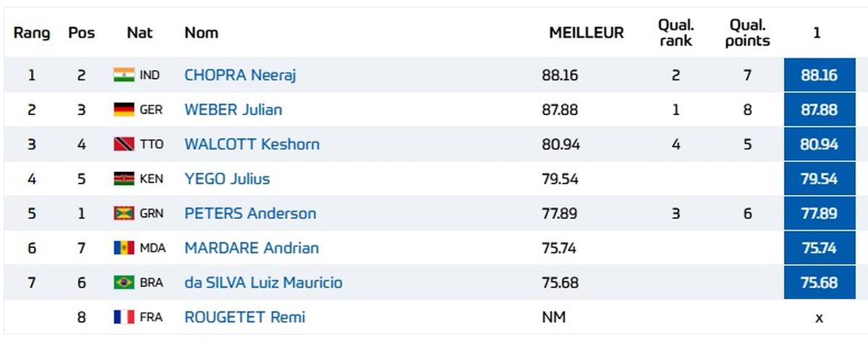This screenshot has height=347, width=868.
Task: Open MARDARE Andrian athlete page
Action: [252, 248]
